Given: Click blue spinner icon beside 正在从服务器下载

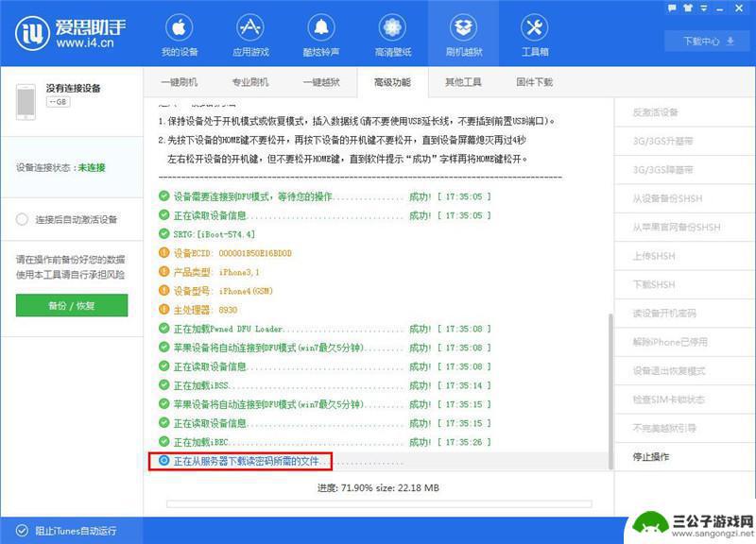Looking at the screenshot, I should tap(163, 461).
